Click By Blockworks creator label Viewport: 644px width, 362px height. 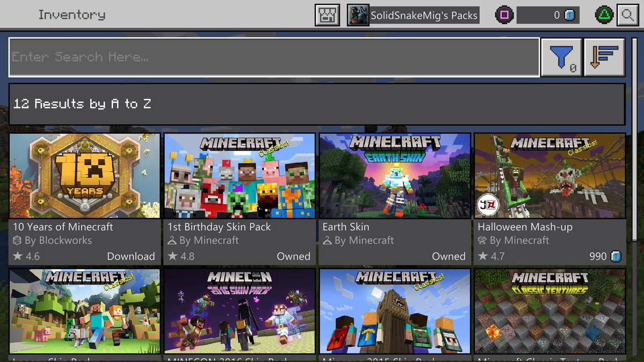coord(58,240)
